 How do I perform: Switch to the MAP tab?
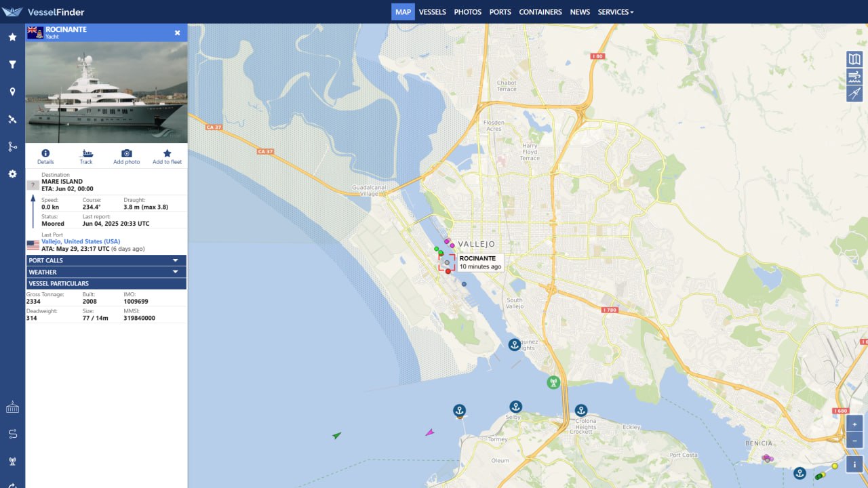(x=403, y=12)
